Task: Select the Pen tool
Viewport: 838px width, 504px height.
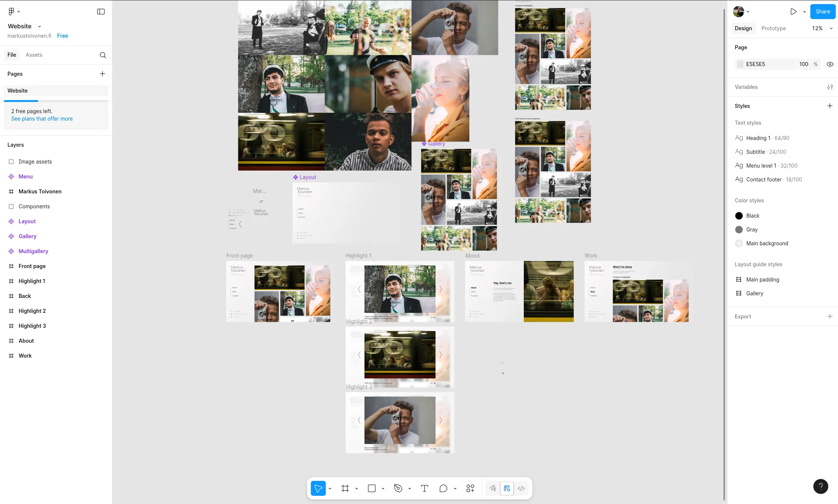Action: pos(398,488)
